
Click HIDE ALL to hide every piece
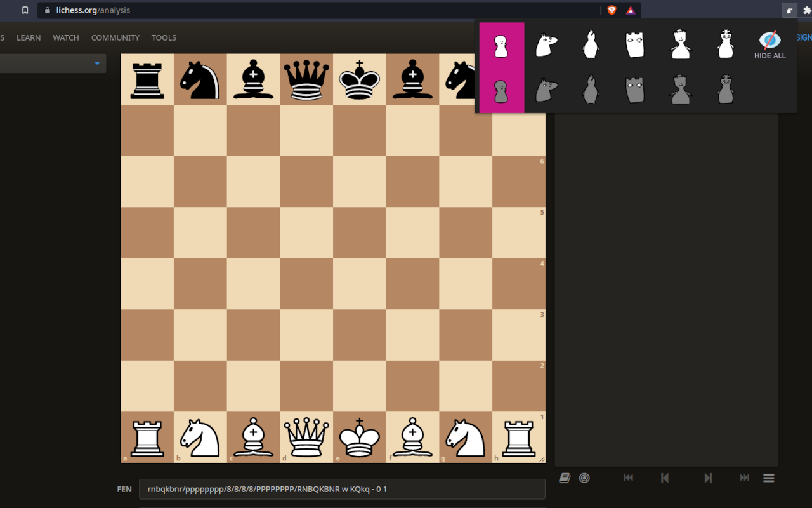click(x=769, y=44)
